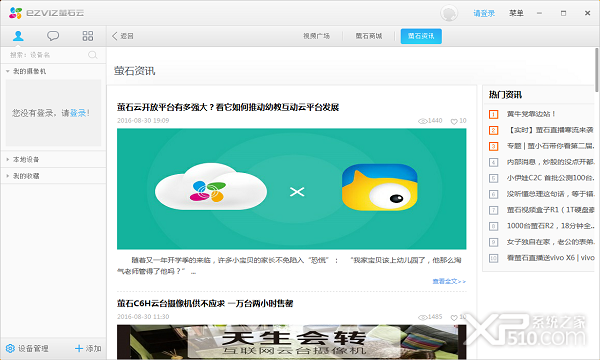Click the 热门资讯 heading
This screenshot has height=360, width=600.
[505, 95]
